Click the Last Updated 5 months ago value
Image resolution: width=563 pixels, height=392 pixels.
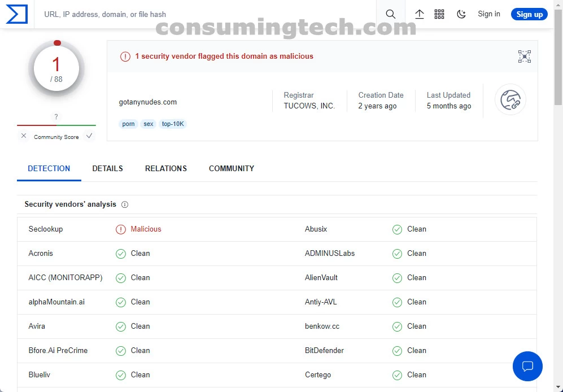click(x=449, y=106)
